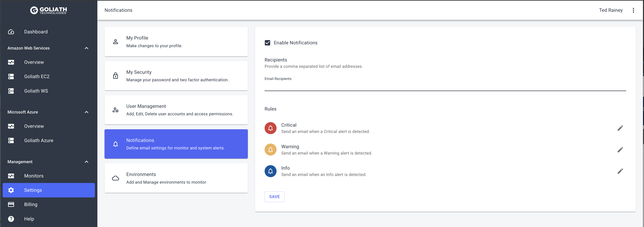
Task: Click the Monitors sidebar icon
Action: pyautogui.click(x=11, y=176)
